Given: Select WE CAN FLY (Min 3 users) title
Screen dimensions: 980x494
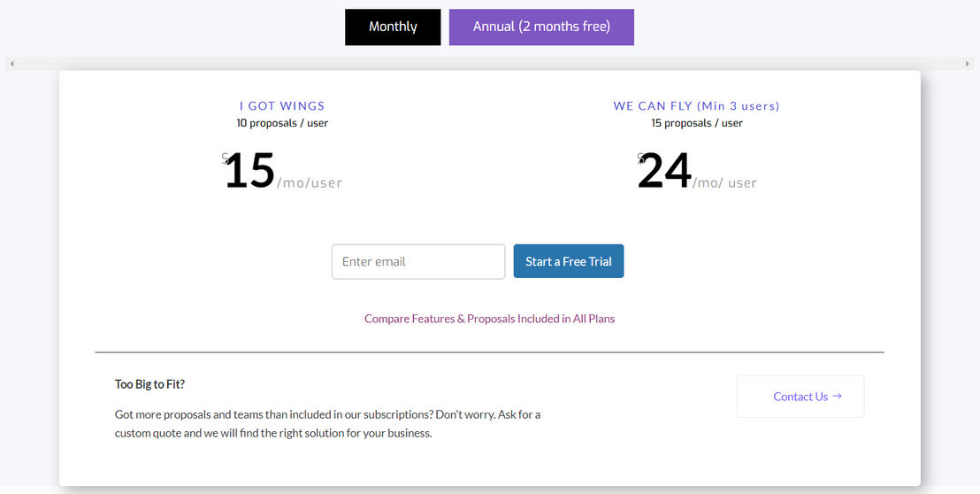Looking at the screenshot, I should click(696, 105).
